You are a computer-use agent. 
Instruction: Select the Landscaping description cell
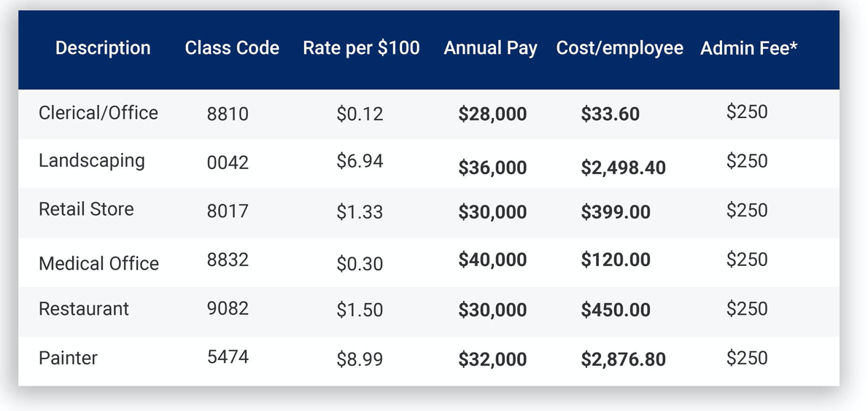click(x=92, y=161)
